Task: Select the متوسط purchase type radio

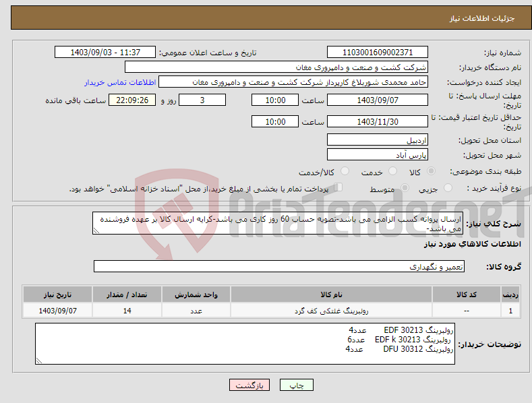Action: [405, 187]
